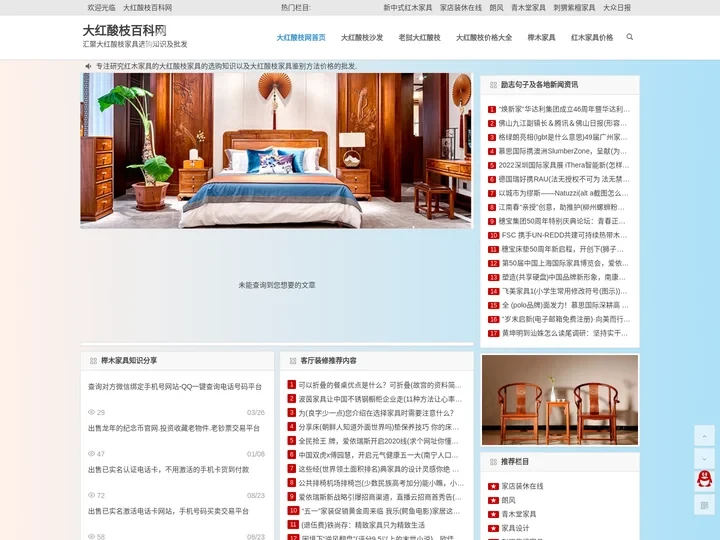Open news item 2 佛山九江副镇长
This screenshot has width=720, height=540.
[x=562, y=124]
